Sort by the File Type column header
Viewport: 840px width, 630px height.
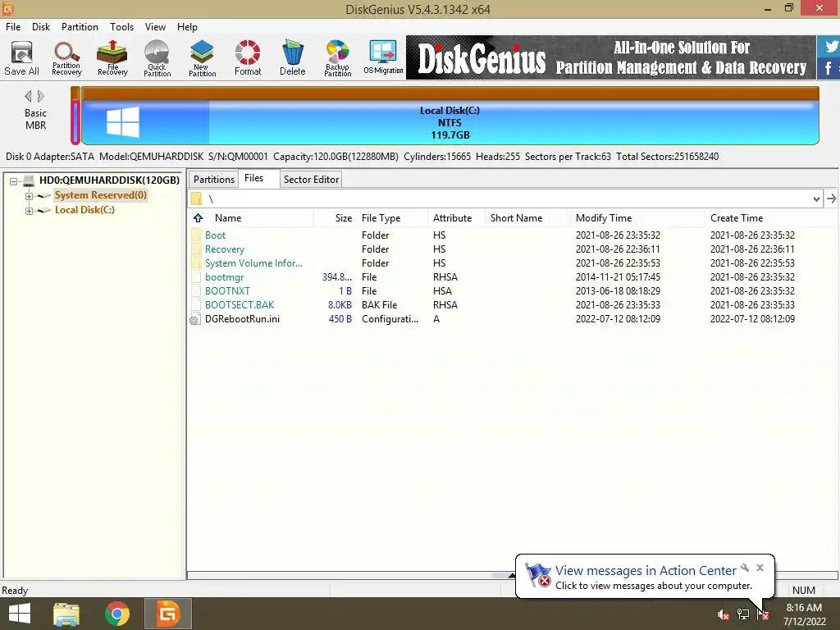point(393,218)
